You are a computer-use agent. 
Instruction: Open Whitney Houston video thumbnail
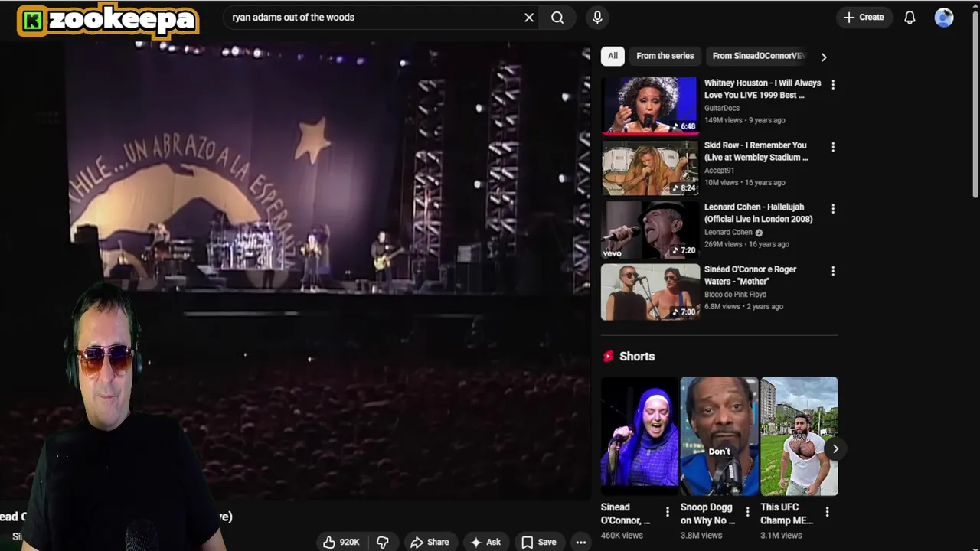click(x=649, y=105)
